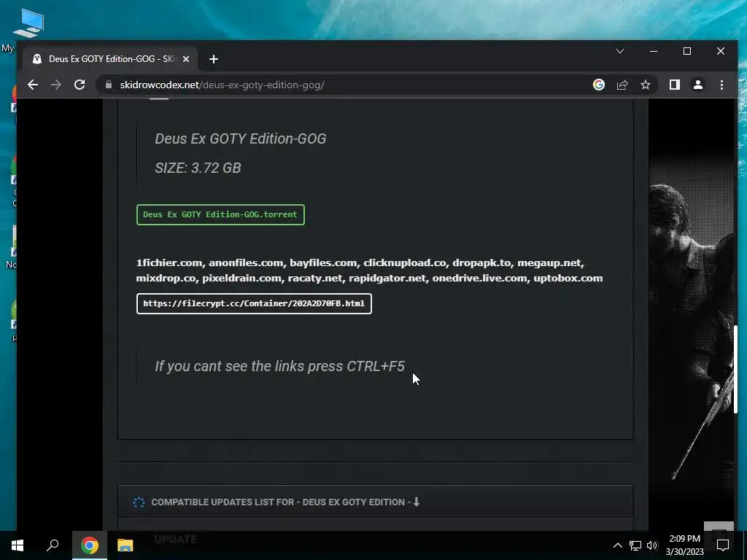Maximize the Chrome window

tap(687, 51)
